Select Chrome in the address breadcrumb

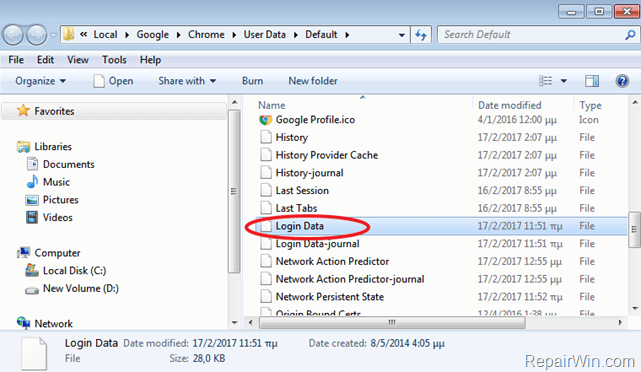tap(206, 35)
